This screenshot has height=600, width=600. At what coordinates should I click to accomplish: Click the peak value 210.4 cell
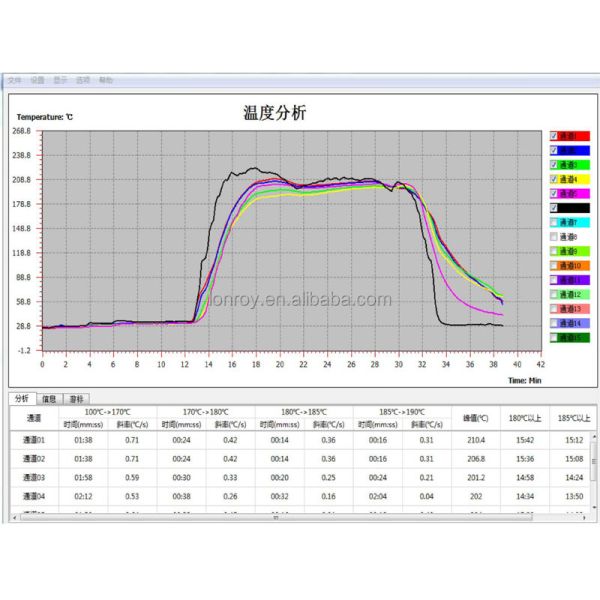coord(476,440)
